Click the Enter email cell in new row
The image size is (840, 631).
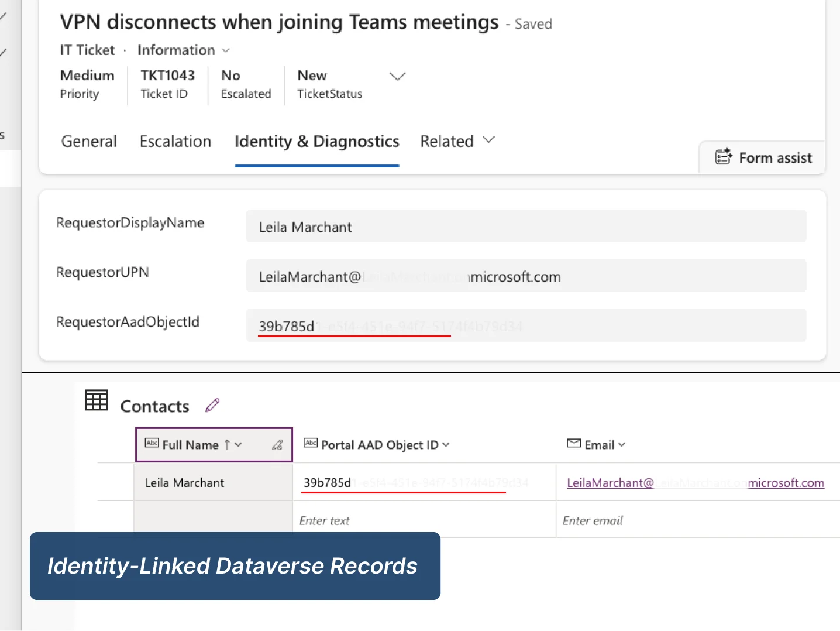698,520
